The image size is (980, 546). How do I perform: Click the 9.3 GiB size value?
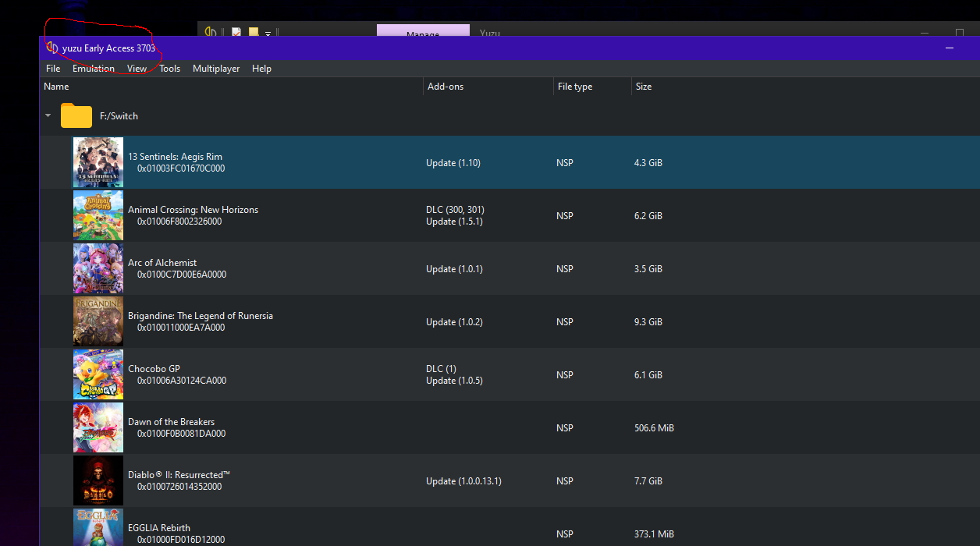648,322
